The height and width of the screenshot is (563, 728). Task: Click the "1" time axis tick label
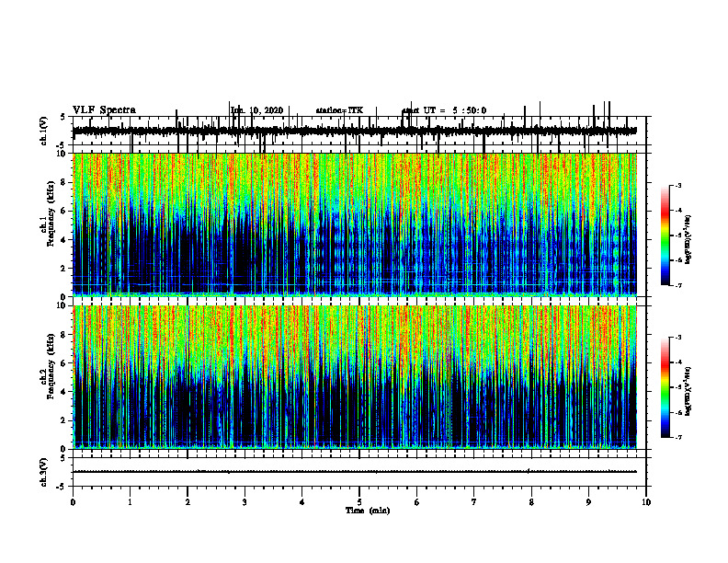(x=130, y=502)
